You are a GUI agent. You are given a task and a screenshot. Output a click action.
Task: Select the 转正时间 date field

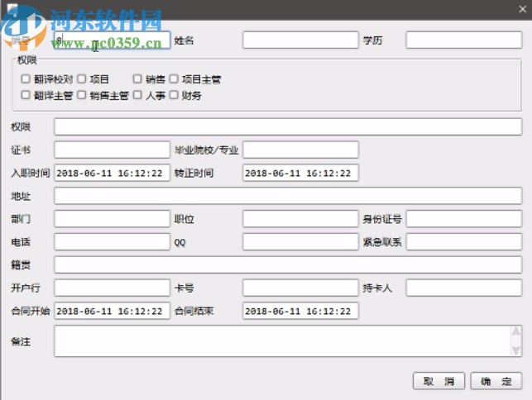click(300, 173)
